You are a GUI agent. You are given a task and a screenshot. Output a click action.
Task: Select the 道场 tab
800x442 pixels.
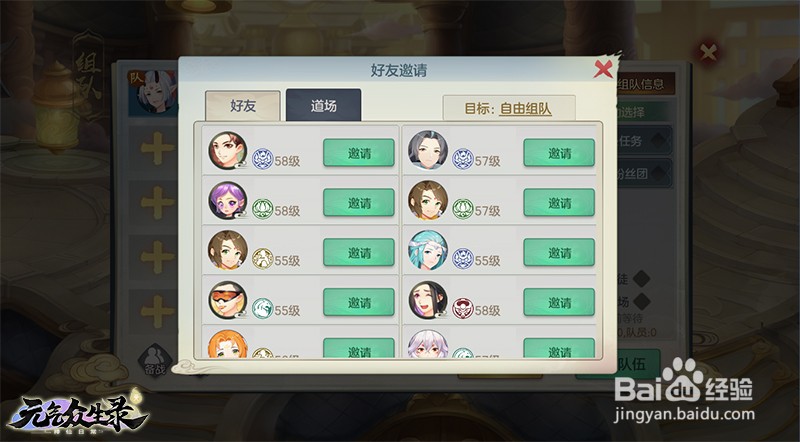[323, 105]
